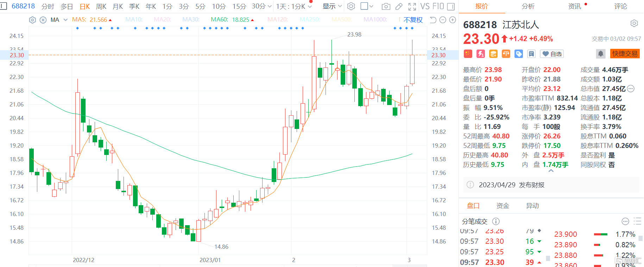Image resolution: width=644 pixels, height=267 pixels.
Task: Open the 显示 display dropdown
Action: [332, 6]
